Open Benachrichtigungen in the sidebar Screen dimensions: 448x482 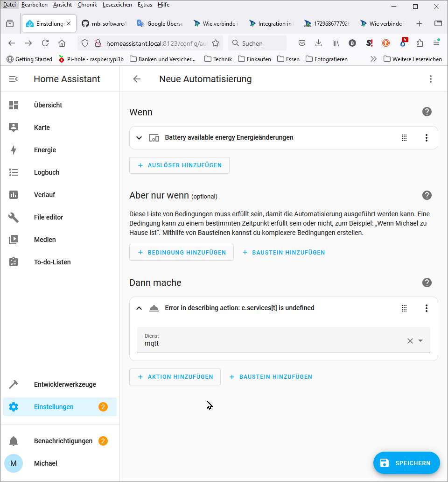pyautogui.click(x=63, y=441)
